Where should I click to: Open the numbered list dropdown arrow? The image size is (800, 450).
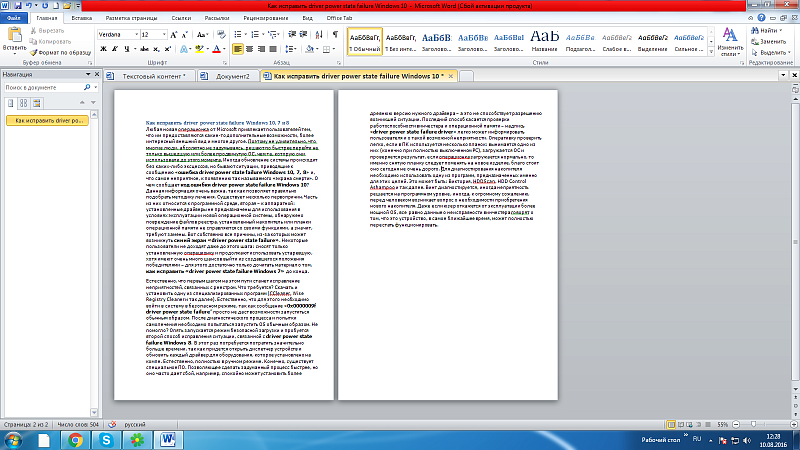point(263,35)
